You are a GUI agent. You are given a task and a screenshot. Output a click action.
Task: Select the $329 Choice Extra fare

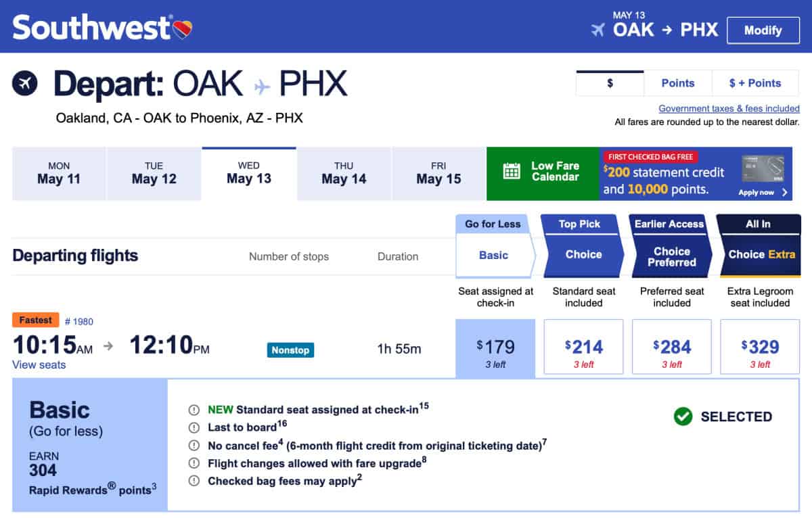[759, 346]
